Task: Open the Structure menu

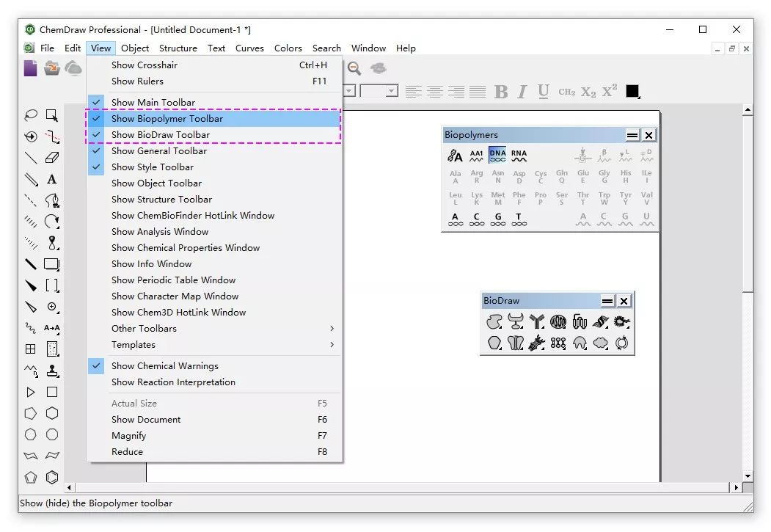Action: pos(178,48)
